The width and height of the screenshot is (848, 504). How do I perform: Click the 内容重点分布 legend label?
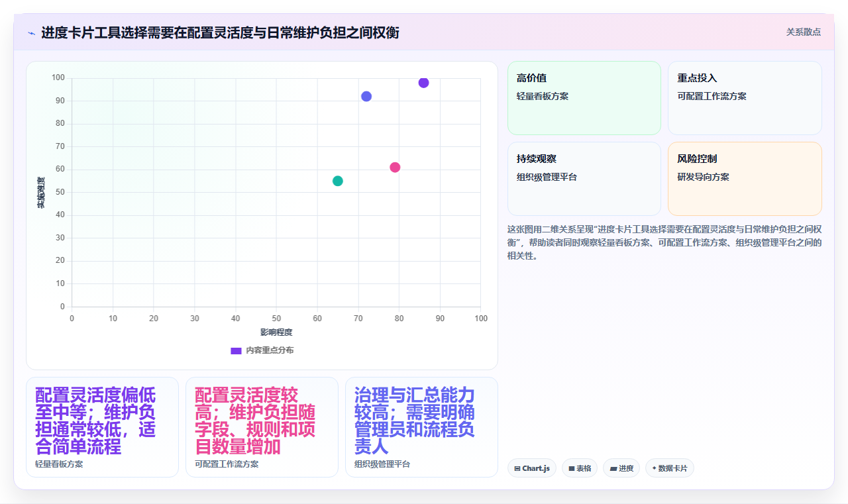click(270, 350)
